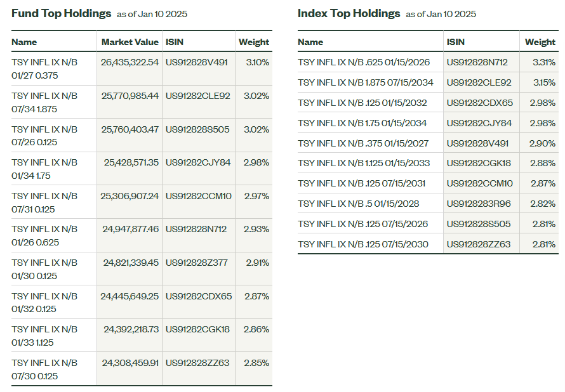Select TSY INFL IX N/B 01/32 0.125
The image size is (565, 392).
(44, 303)
